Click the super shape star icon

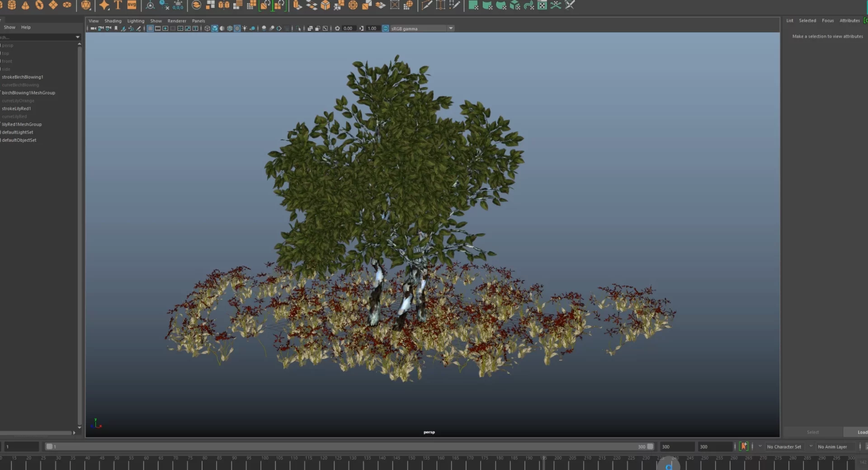pos(104,5)
